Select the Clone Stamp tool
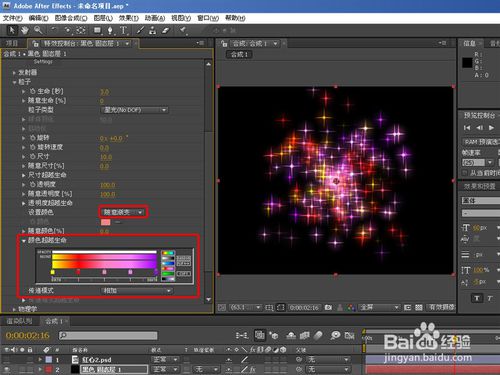 point(153,30)
